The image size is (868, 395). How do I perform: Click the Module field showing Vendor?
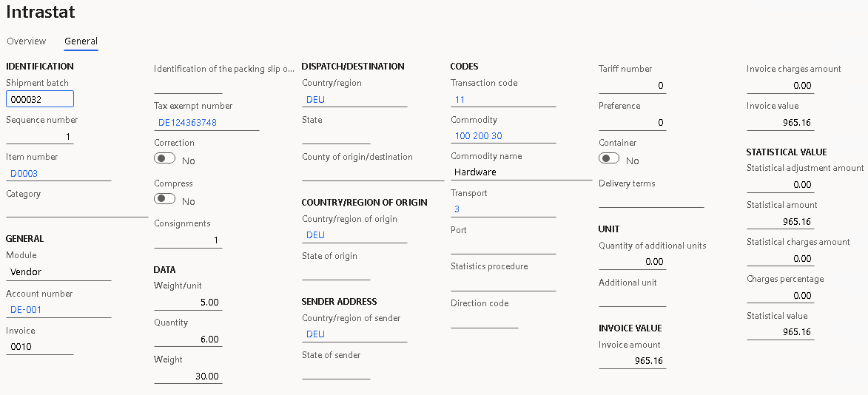[x=58, y=272]
